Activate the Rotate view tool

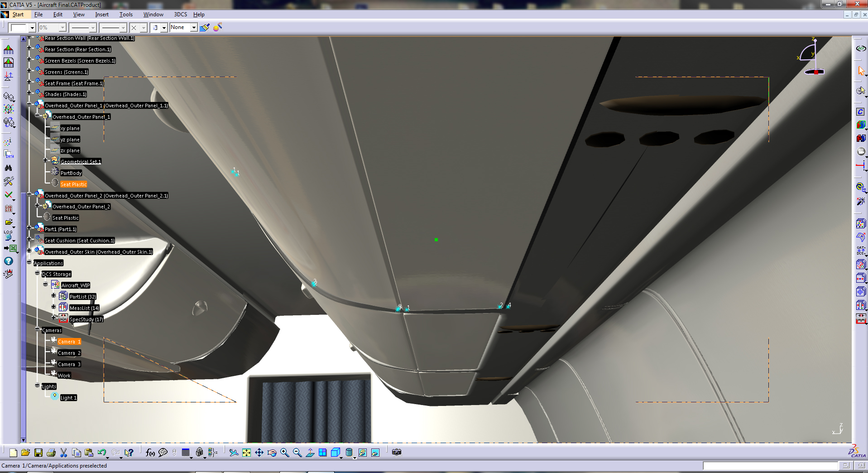pyautogui.click(x=272, y=453)
